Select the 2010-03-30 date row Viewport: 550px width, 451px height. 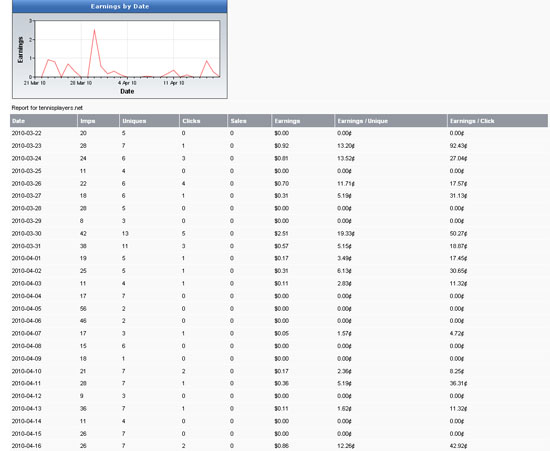click(279, 234)
